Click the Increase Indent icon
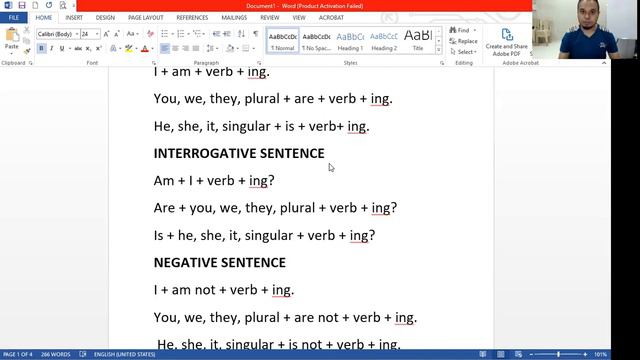This screenshot has height=360, width=640. click(227, 34)
